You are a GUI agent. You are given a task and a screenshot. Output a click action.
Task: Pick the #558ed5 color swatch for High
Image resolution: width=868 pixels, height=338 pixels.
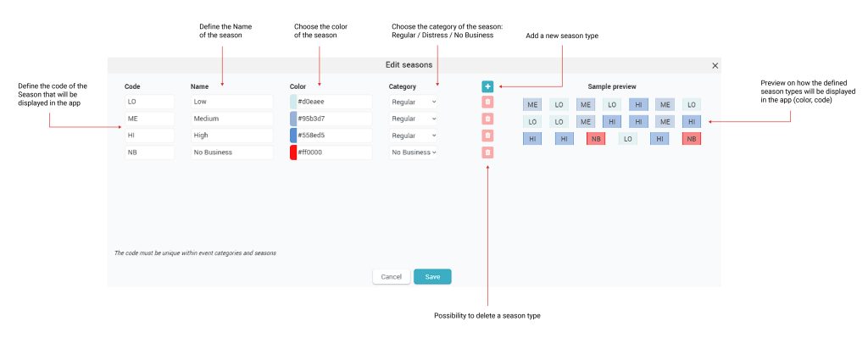293,135
